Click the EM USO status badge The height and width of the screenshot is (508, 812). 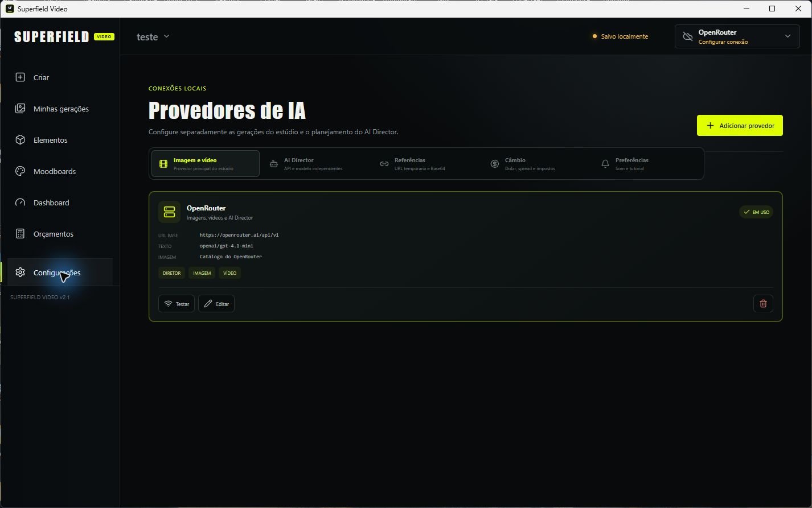click(756, 212)
